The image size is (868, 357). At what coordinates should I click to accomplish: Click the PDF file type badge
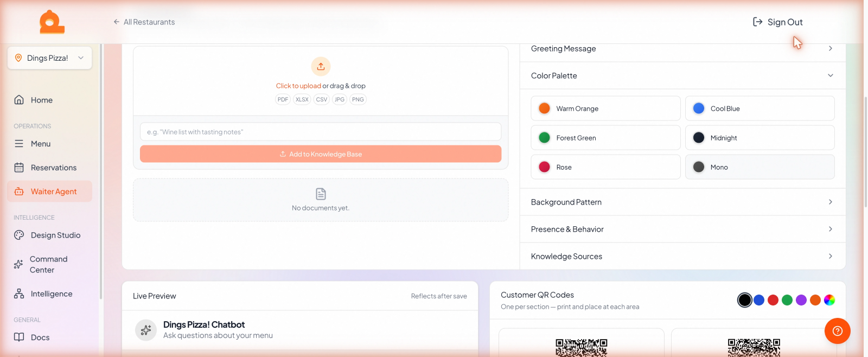[283, 99]
